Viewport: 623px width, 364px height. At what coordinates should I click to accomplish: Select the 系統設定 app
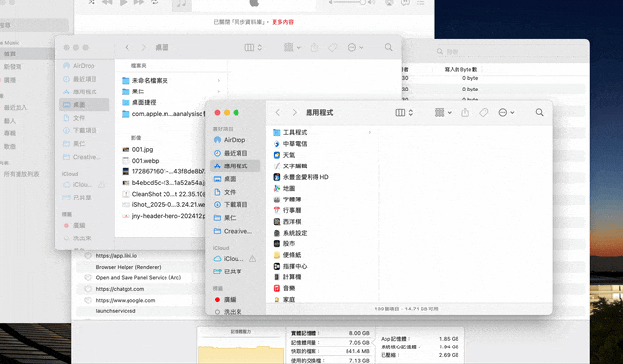click(x=290, y=233)
